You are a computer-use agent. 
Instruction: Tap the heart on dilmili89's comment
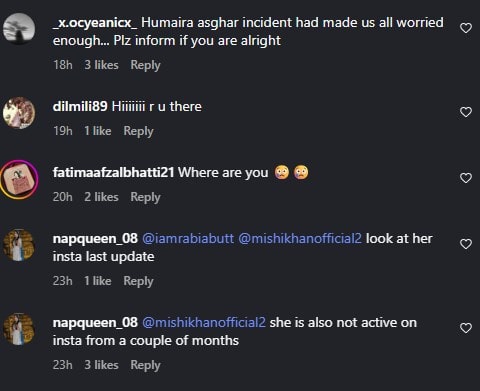[x=466, y=112]
